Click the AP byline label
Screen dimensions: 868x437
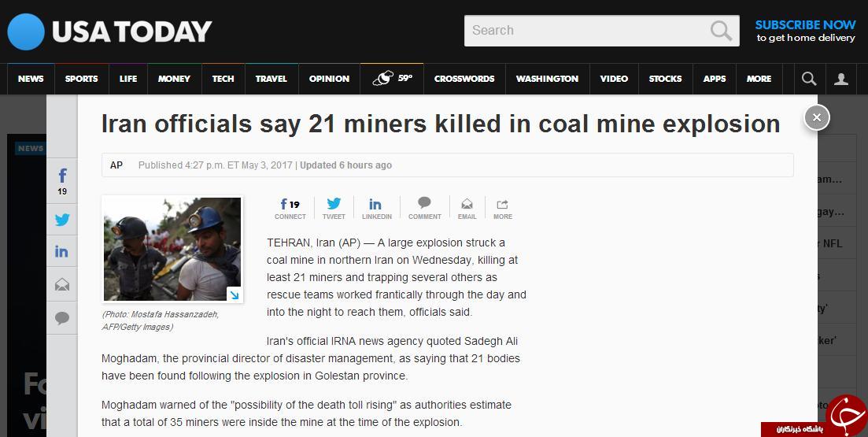click(x=116, y=165)
